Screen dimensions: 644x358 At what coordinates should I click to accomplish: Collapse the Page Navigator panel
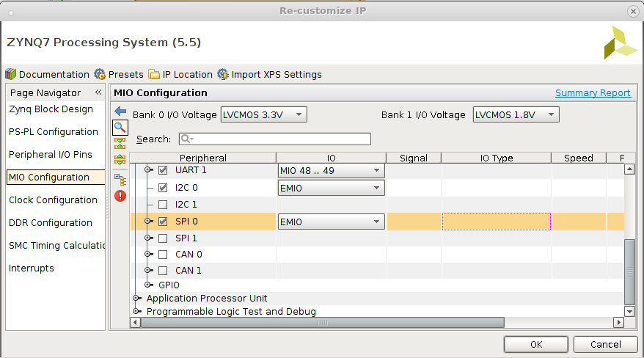click(98, 92)
